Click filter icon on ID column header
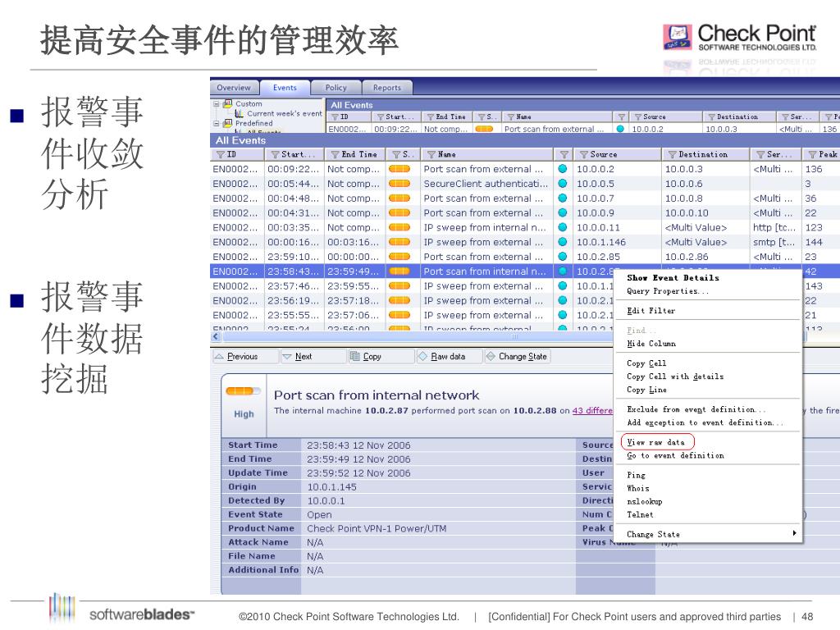Screen dimensions: 840x630 (220, 154)
